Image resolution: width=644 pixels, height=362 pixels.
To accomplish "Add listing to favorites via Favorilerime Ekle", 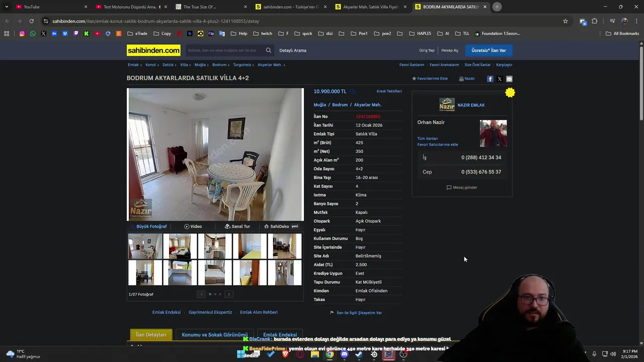I will click(x=430, y=78).
